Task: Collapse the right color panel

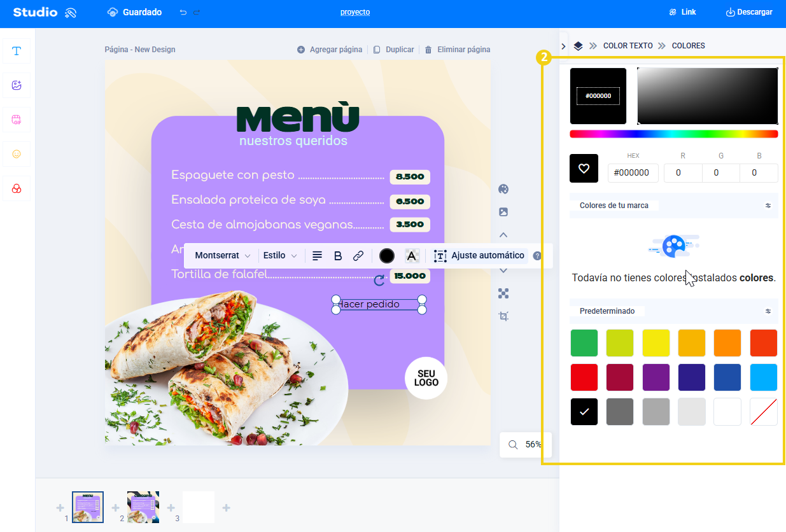Action: point(564,46)
